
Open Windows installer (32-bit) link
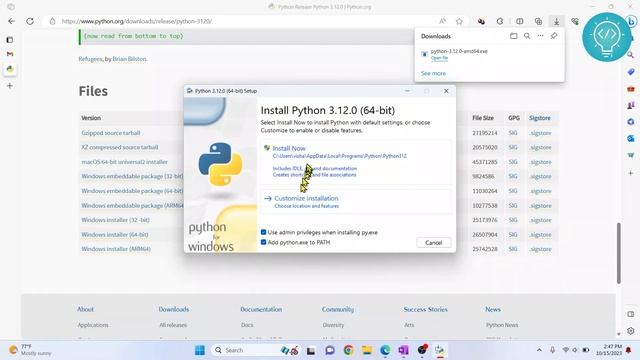tap(116, 220)
